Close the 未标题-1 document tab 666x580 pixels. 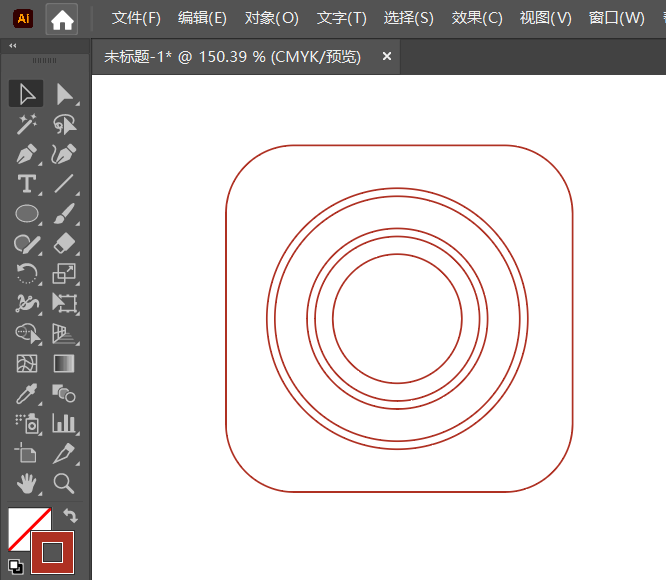[x=387, y=57]
